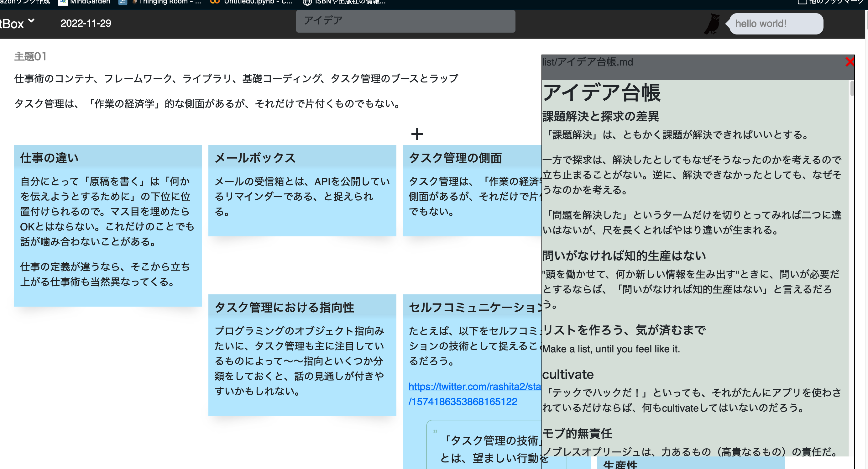Image resolution: width=868 pixels, height=469 pixels.
Task: Open the MindGarden bookmark icon
Action: click(x=62, y=2)
